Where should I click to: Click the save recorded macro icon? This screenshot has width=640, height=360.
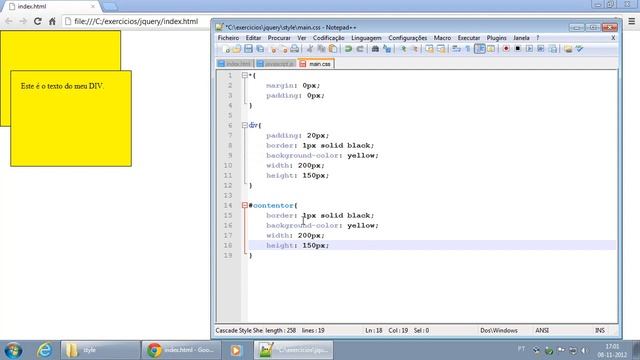[x=553, y=49]
